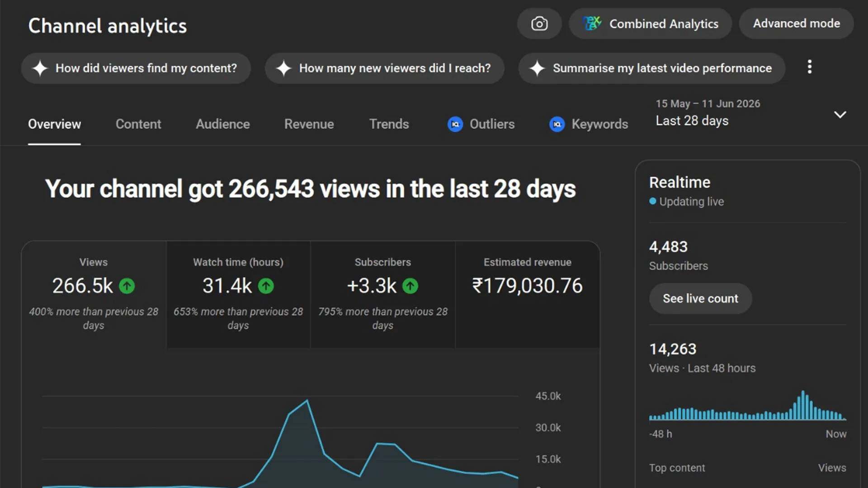868x488 pixels.
Task: Click sparkle icon beside 'How many new viewers'
Action: coord(284,68)
